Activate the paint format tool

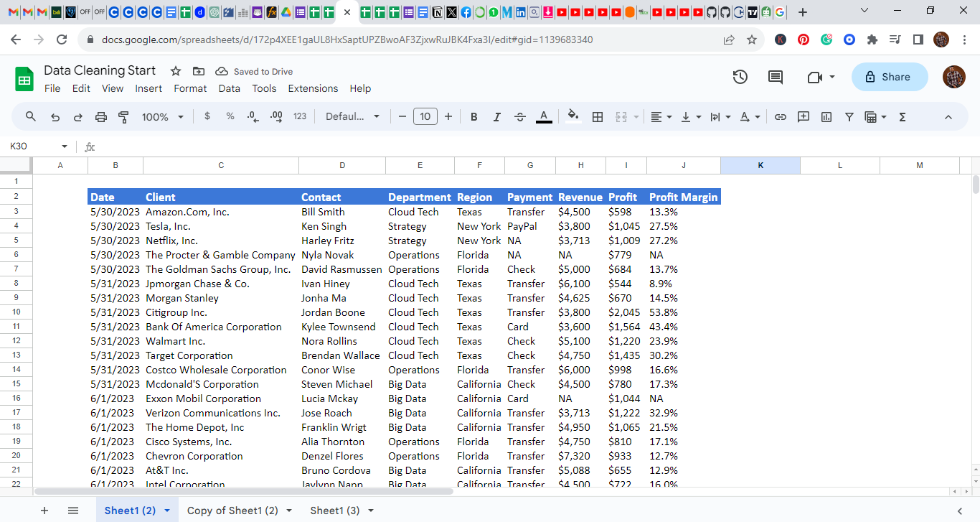[x=123, y=116]
